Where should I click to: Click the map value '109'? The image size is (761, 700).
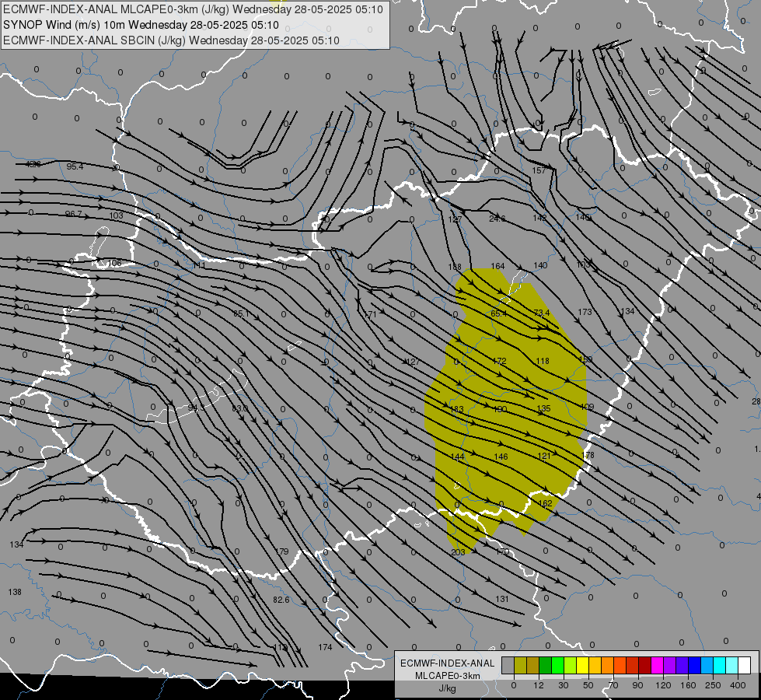pos(587,407)
